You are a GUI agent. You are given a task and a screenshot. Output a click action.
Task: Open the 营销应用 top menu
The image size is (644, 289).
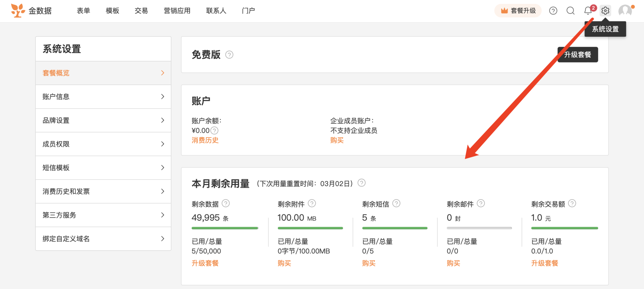click(177, 11)
